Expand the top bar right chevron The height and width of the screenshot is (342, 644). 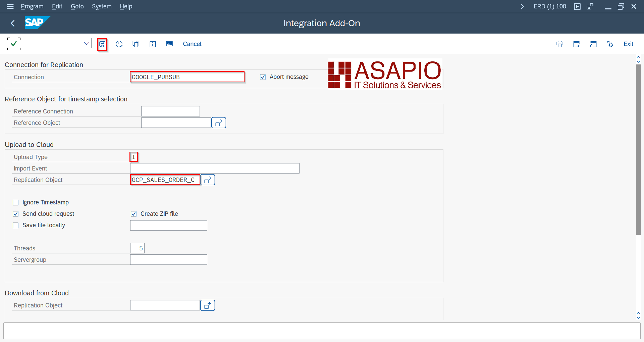click(522, 6)
